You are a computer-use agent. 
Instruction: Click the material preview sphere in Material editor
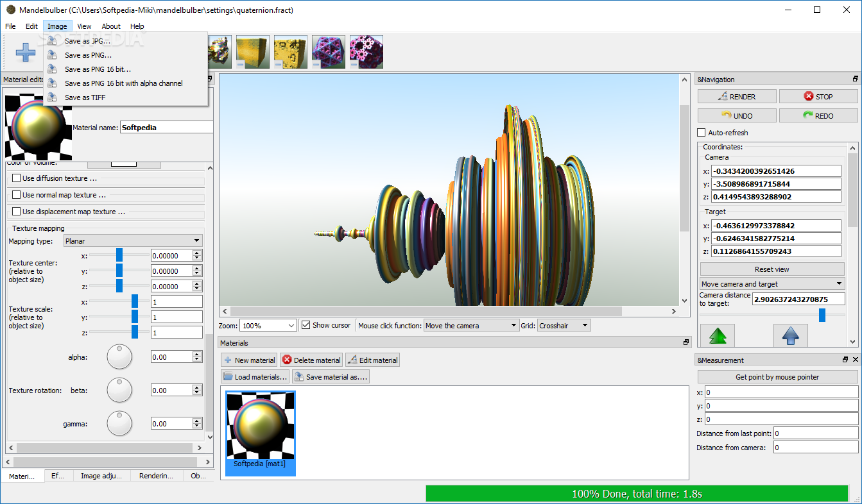38,126
